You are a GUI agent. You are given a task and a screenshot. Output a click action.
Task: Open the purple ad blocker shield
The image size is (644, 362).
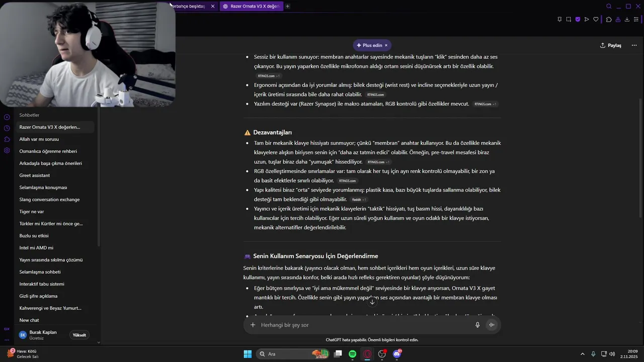(x=578, y=20)
